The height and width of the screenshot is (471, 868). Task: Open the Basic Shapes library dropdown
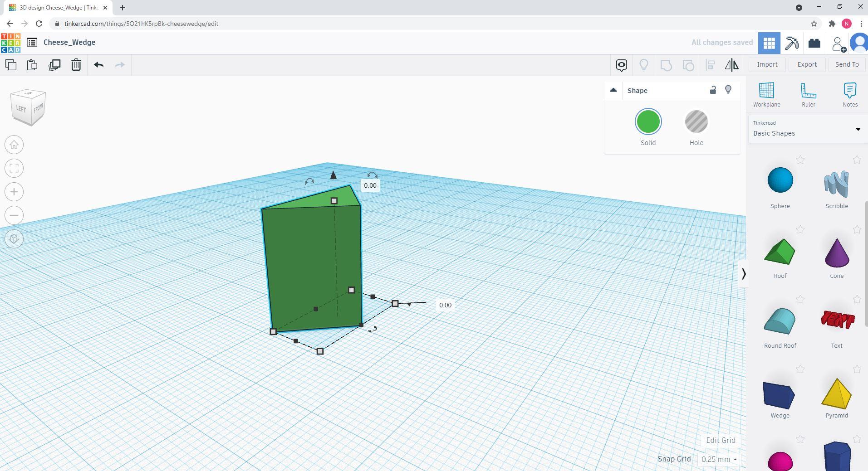(x=807, y=129)
